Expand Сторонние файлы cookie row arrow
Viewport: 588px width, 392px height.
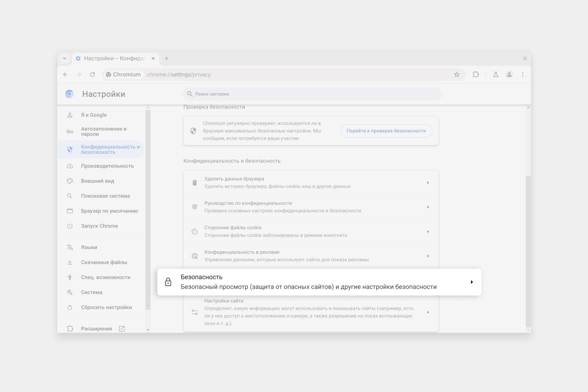pyautogui.click(x=428, y=231)
